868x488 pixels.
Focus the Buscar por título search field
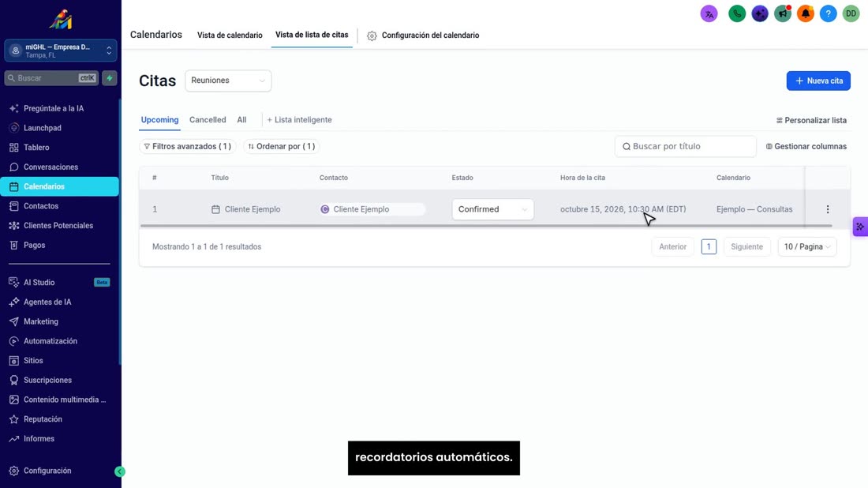click(x=685, y=146)
